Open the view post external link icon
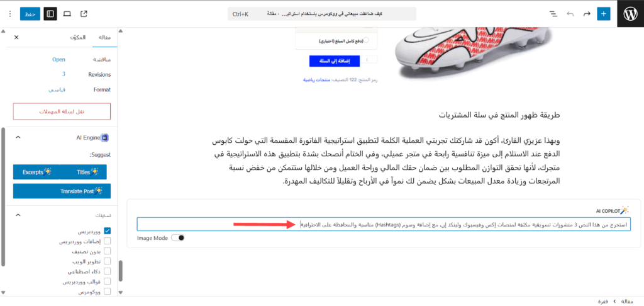The width and height of the screenshot is (644, 306). (x=84, y=13)
